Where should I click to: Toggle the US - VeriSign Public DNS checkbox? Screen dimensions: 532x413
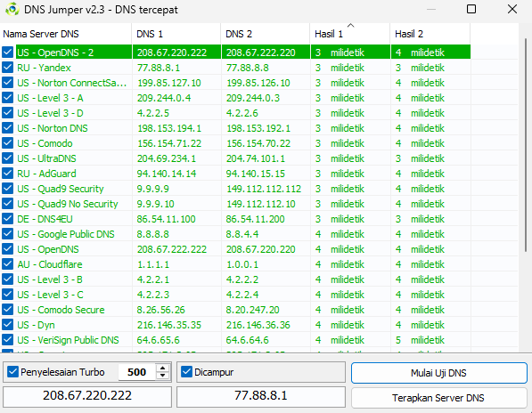point(7,340)
